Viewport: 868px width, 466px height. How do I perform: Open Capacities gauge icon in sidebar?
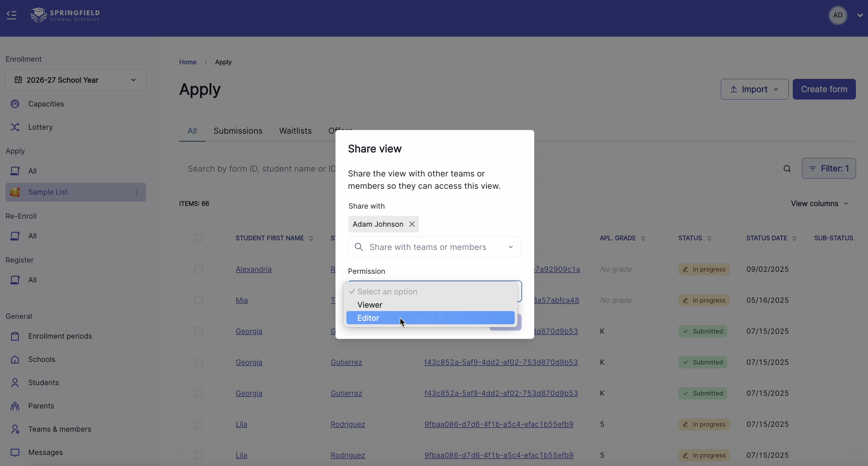click(15, 104)
